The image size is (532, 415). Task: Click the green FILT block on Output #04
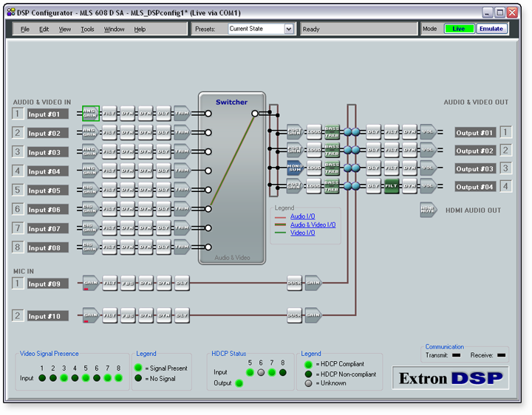[x=392, y=186]
